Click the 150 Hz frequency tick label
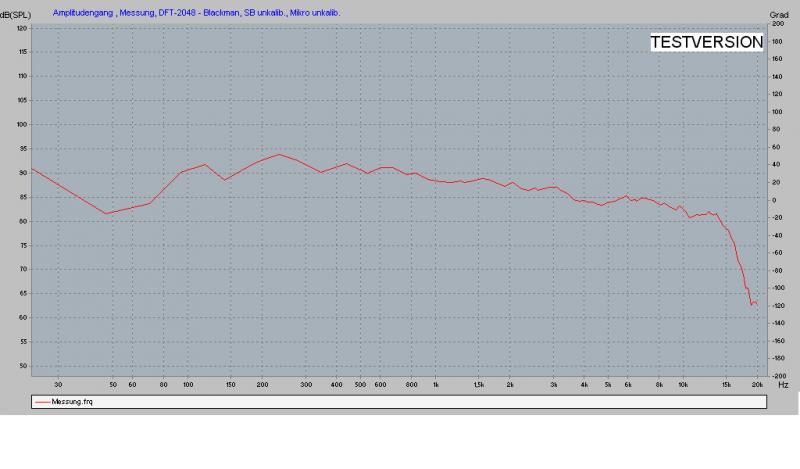This screenshot has height=469, width=800. coord(230,385)
